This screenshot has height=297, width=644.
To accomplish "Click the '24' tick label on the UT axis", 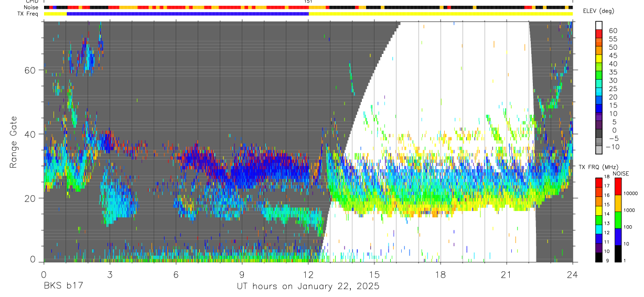I will coord(572,273).
